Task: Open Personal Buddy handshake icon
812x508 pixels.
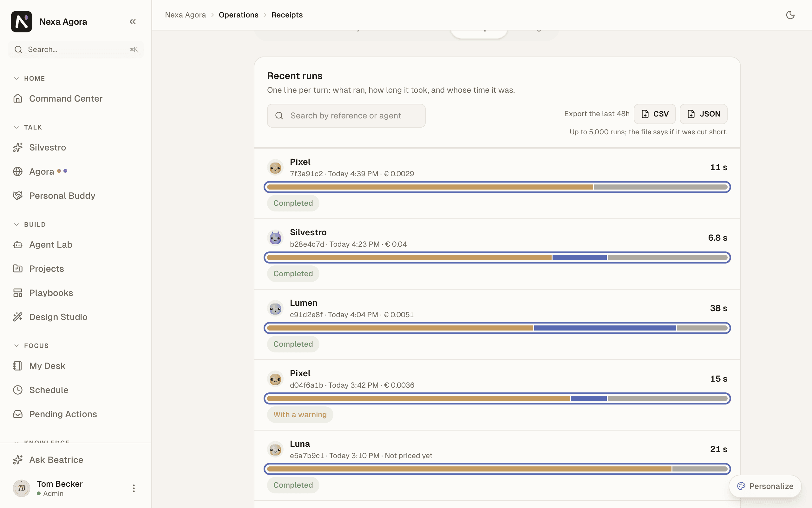Action: pos(18,196)
